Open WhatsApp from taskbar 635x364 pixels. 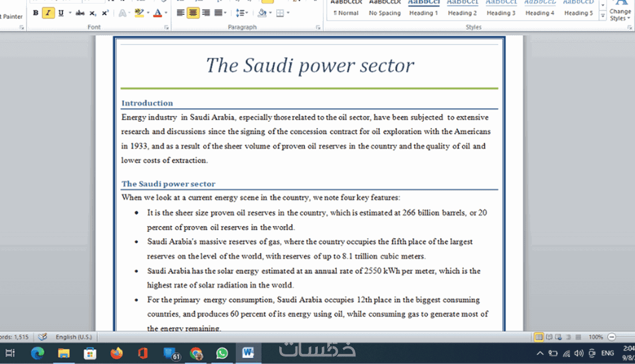pyautogui.click(x=222, y=353)
